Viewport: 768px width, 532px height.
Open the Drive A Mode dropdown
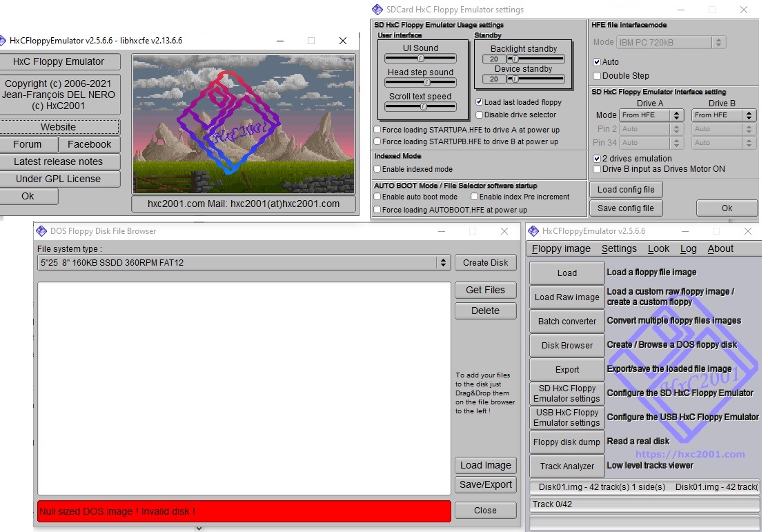tap(651, 115)
